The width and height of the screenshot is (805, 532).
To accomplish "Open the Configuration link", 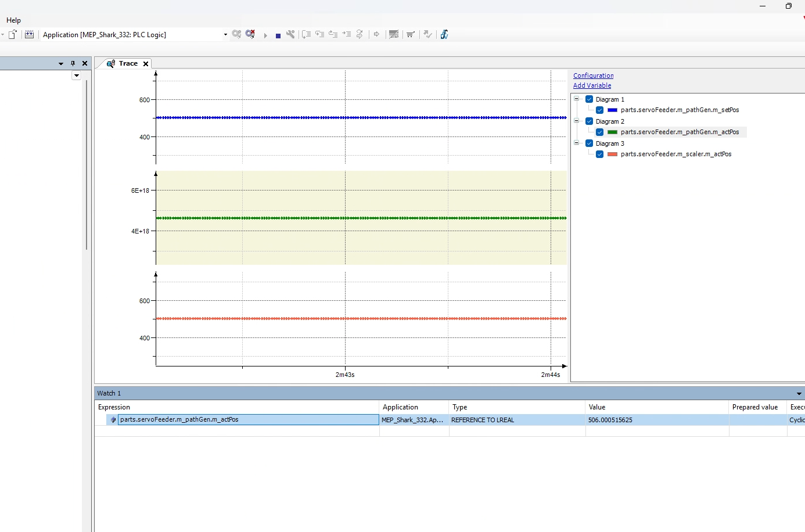I will pyautogui.click(x=593, y=76).
